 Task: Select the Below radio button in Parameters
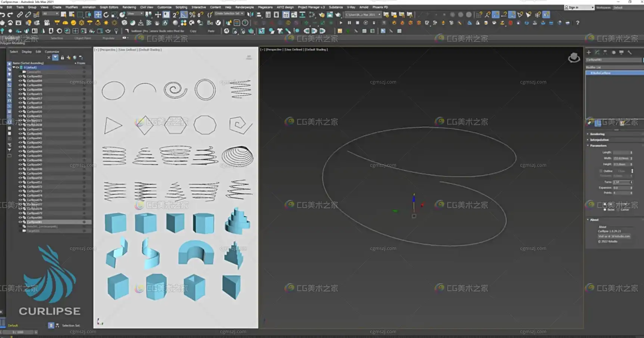point(605,210)
